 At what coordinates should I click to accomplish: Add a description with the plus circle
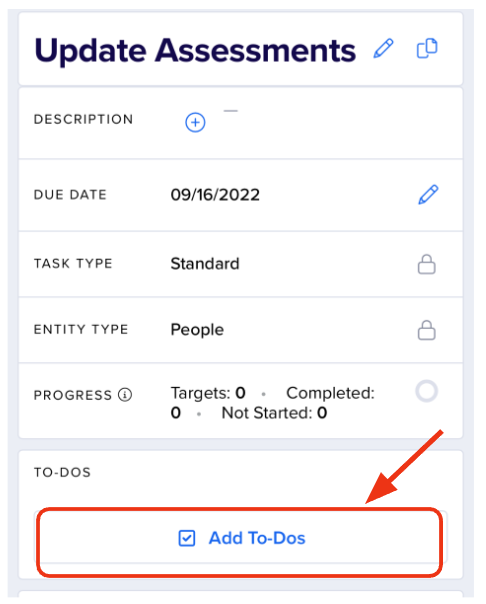click(195, 122)
